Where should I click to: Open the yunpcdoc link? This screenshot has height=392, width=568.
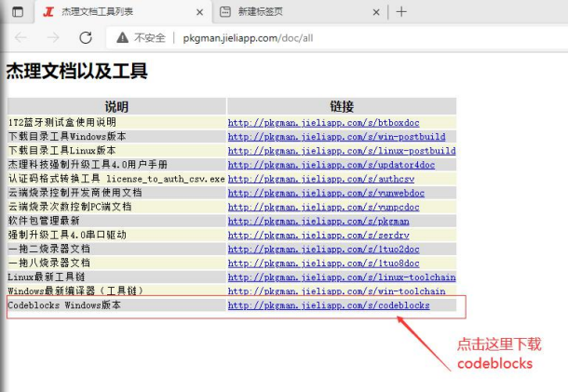tap(323, 207)
